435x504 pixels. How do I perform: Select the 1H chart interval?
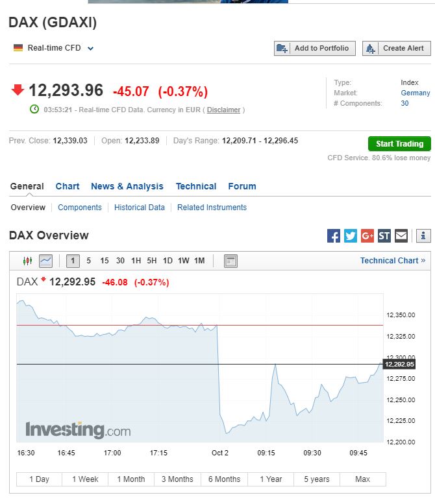(x=136, y=261)
